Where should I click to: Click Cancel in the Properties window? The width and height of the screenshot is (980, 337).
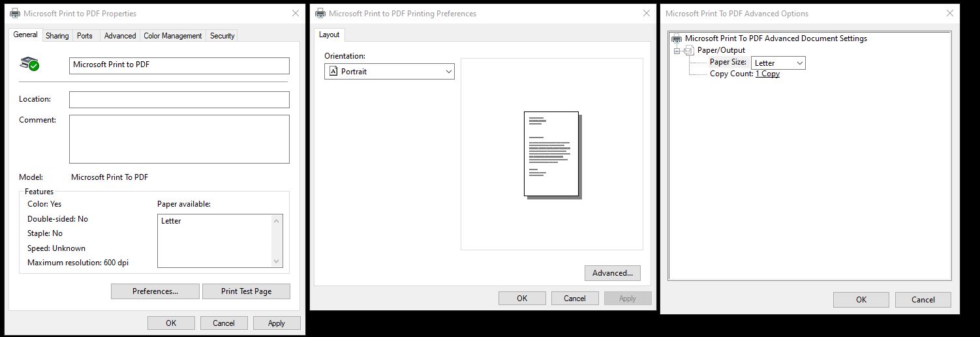point(224,323)
